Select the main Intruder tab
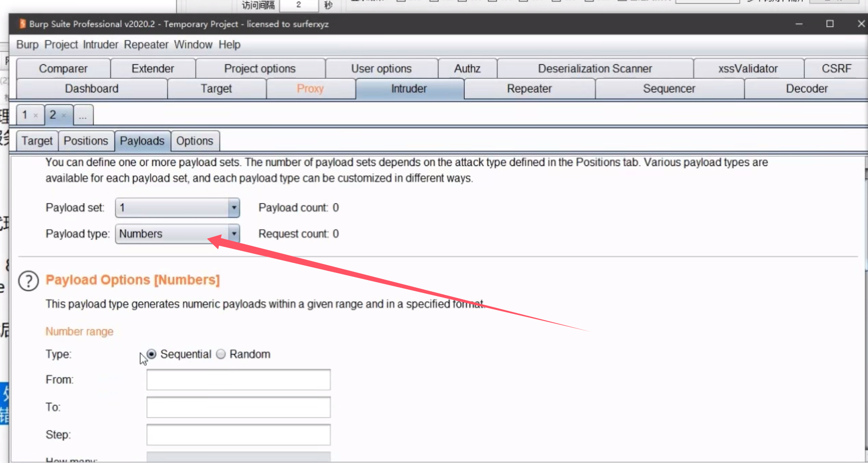Image resolution: width=868 pixels, height=463 pixels. pyautogui.click(x=409, y=88)
